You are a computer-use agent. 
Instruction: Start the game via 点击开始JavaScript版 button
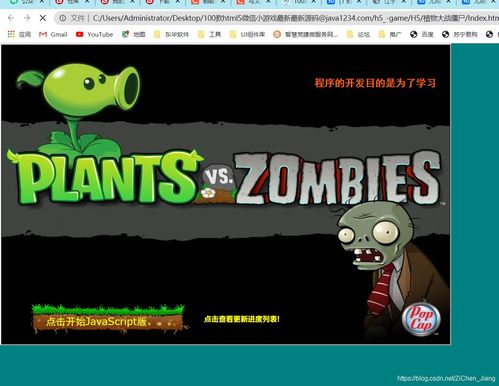point(108,319)
